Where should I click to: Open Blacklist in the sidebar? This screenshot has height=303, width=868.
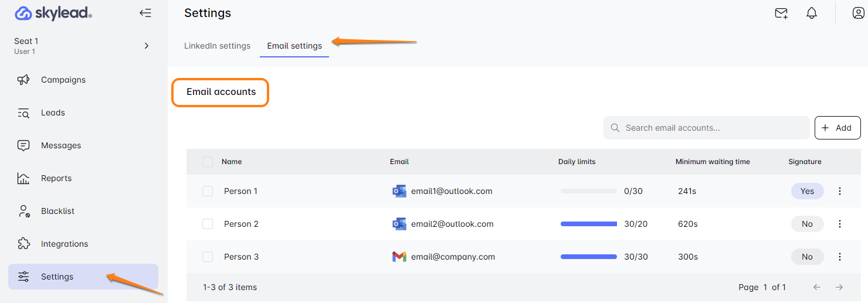click(57, 211)
